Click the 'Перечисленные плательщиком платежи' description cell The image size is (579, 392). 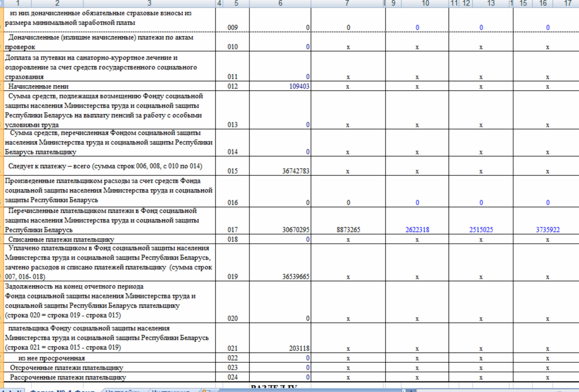pyautogui.click(x=110, y=220)
